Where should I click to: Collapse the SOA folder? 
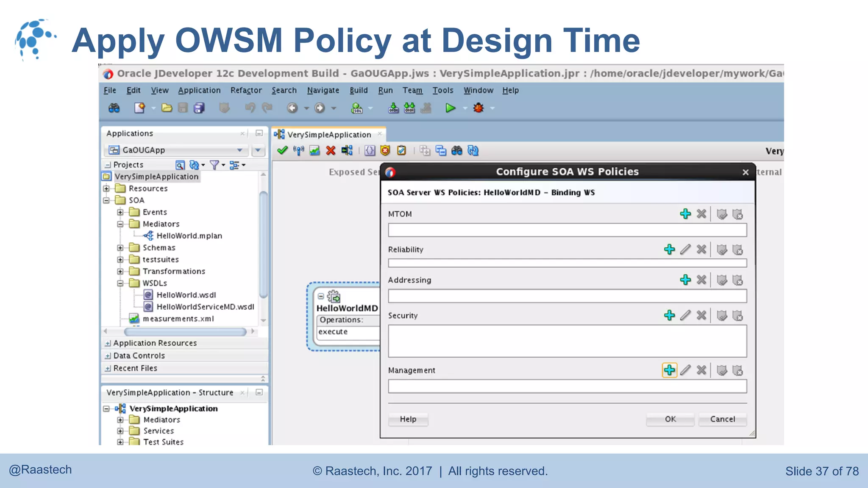coord(106,200)
